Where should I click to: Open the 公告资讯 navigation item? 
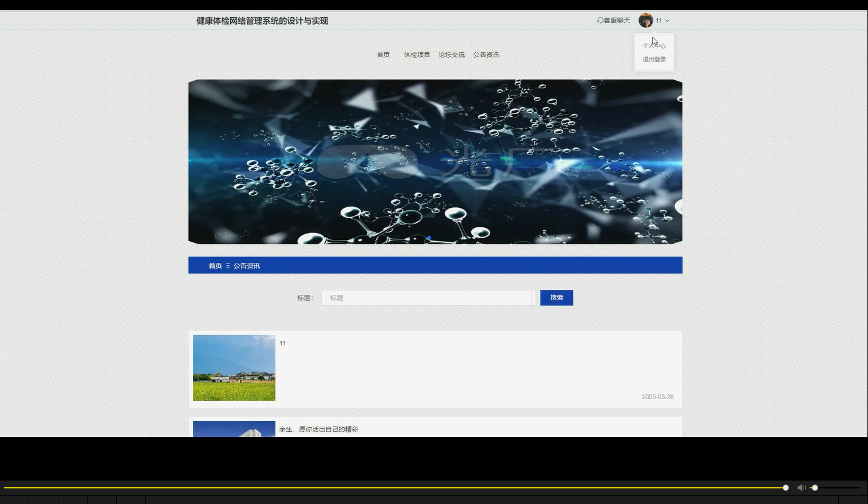click(x=486, y=55)
